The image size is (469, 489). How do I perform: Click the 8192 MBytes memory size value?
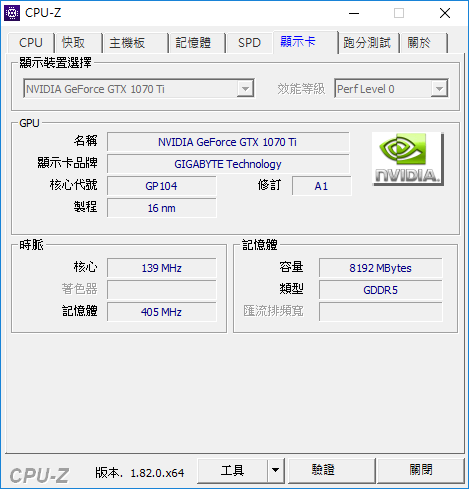click(381, 268)
